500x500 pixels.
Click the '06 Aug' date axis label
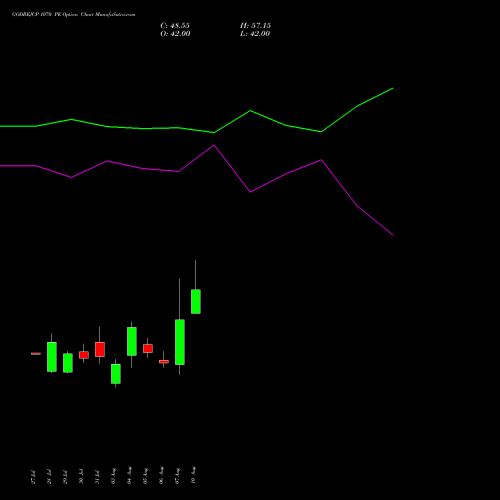[x=161, y=475]
